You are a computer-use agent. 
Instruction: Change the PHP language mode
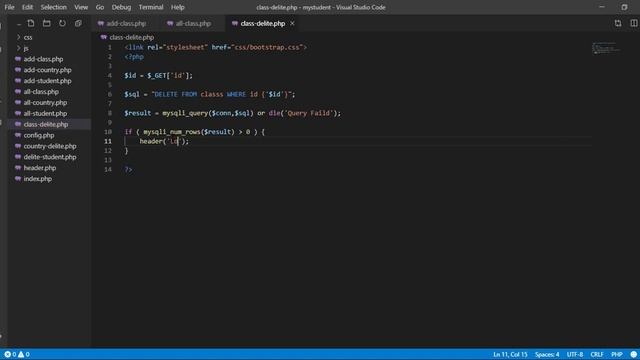(x=617, y=354)
